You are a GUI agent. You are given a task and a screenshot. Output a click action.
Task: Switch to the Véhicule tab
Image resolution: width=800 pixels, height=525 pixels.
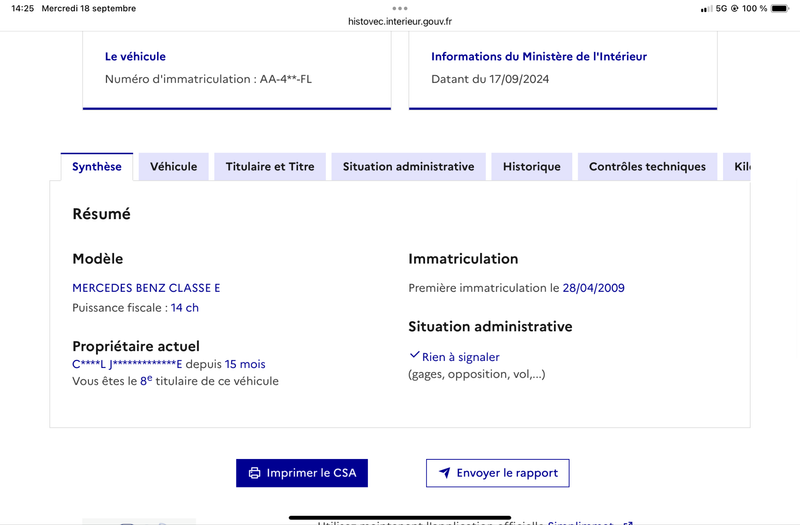coord(173,167)
